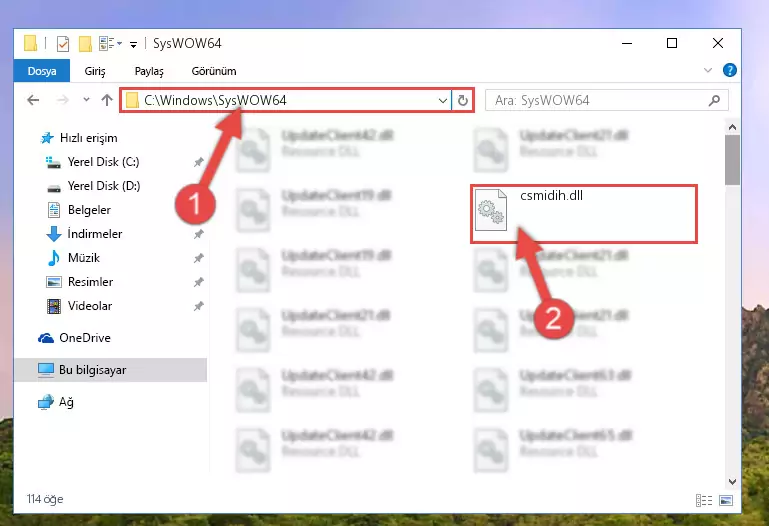
Task: Click the pin icon next to Yerel Disk (C:)
Action: [198, 162]
